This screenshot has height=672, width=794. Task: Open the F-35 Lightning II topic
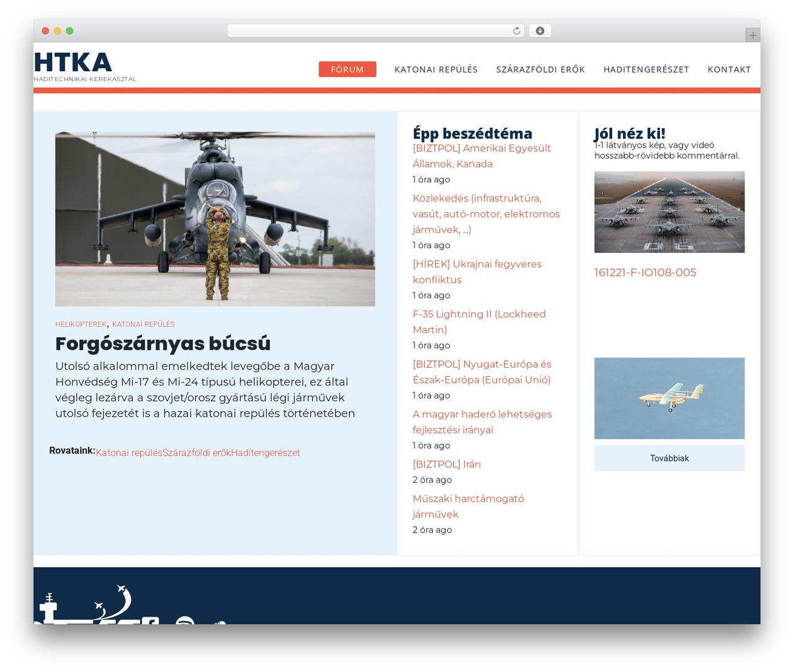(479, 322)
